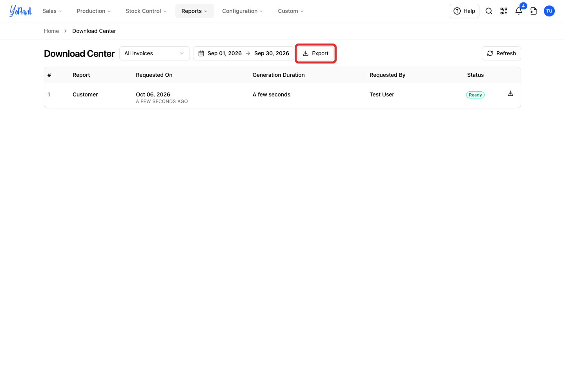The height and width of the screenshot is (392, 565).
Task: Pick end date Sep 30, 2026
Action: (272, 53)
